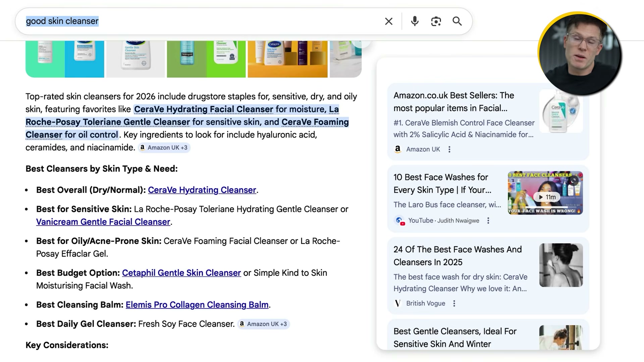Open the Amazon UK +3 source chip after niacinamide
644x362 pixels.
pyautogui.click(x=164, y=148)
